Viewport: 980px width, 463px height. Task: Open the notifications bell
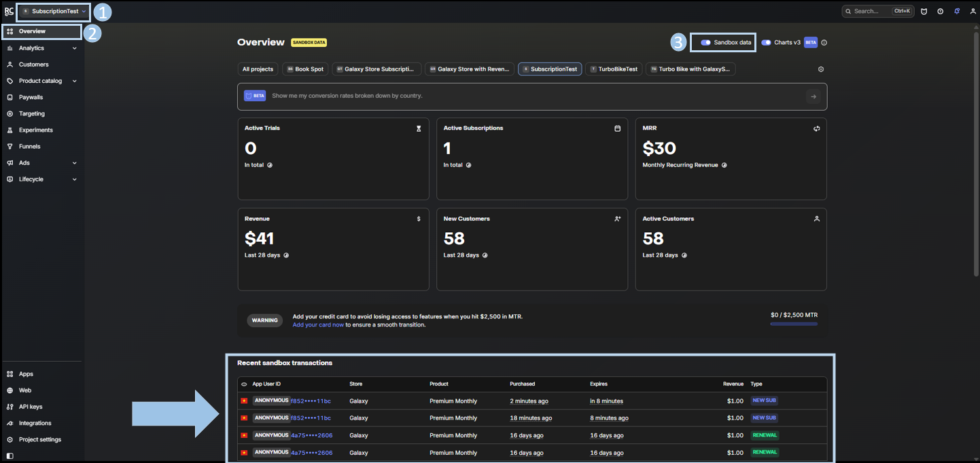957,11
